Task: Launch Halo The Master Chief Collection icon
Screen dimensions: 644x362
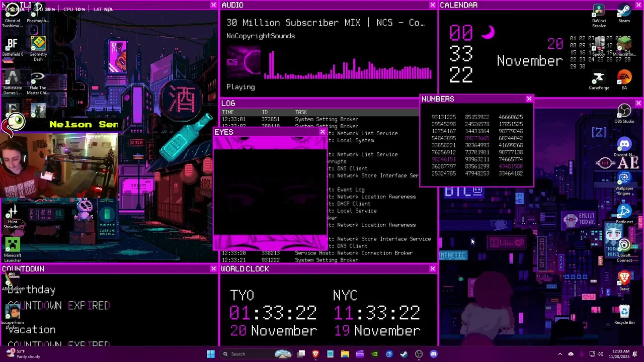Action: point(38,82)
